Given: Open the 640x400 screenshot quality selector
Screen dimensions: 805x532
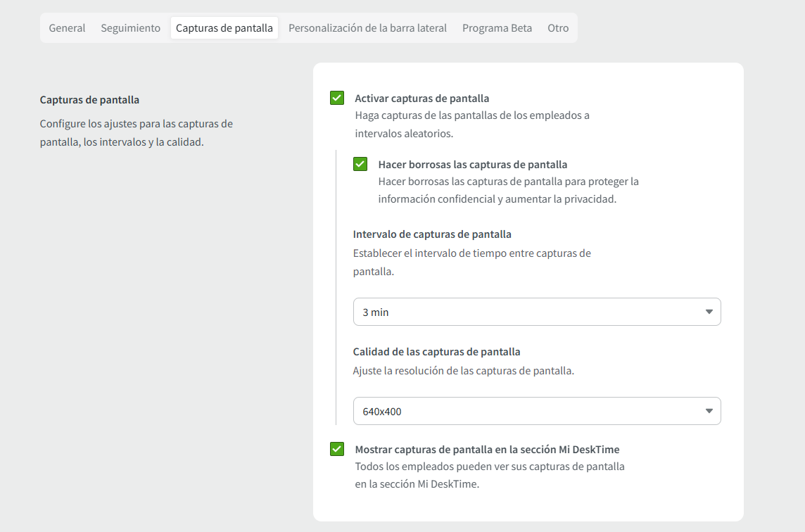Looking at the screenshot, I should pyautogui.click(x=528, y=411).
